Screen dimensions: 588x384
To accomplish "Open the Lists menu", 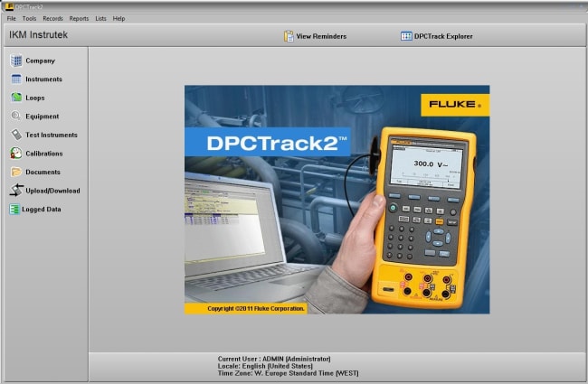I will [x=100, y=18].
